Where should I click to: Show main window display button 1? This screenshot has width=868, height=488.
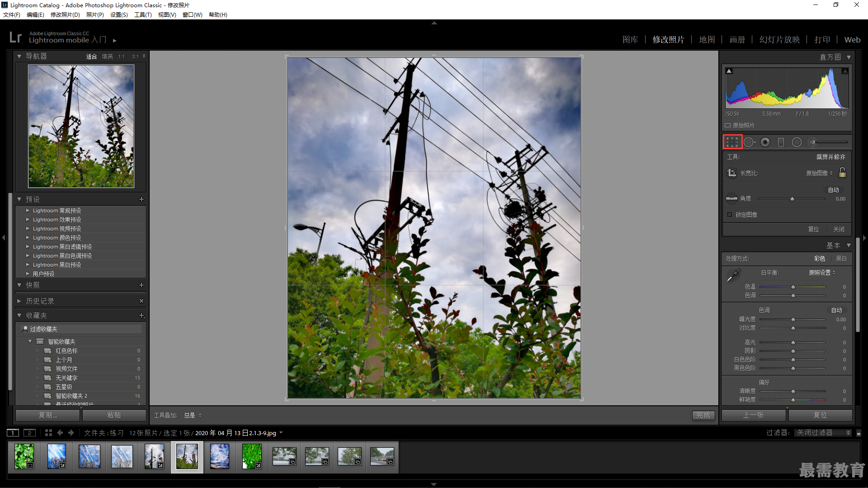[13, 433]
